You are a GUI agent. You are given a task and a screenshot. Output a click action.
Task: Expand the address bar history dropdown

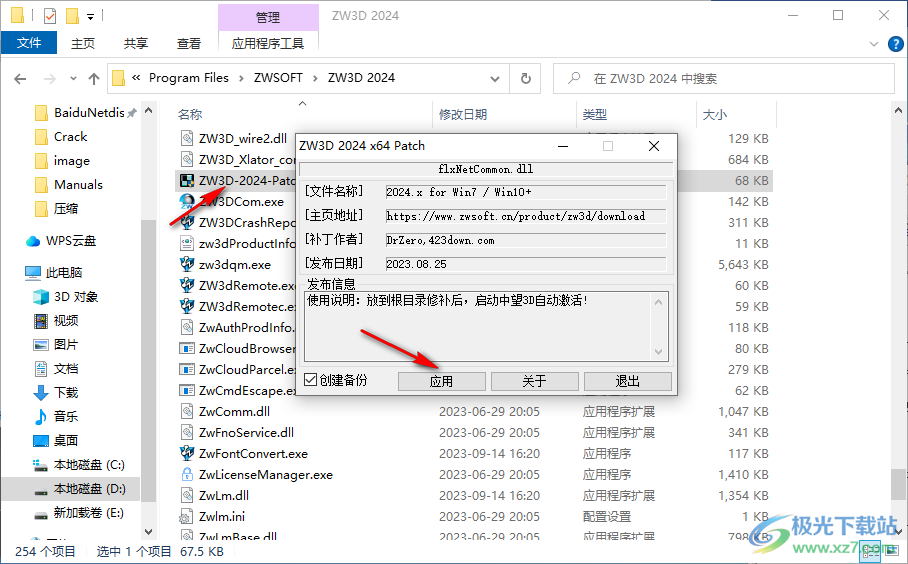[495, 79]
